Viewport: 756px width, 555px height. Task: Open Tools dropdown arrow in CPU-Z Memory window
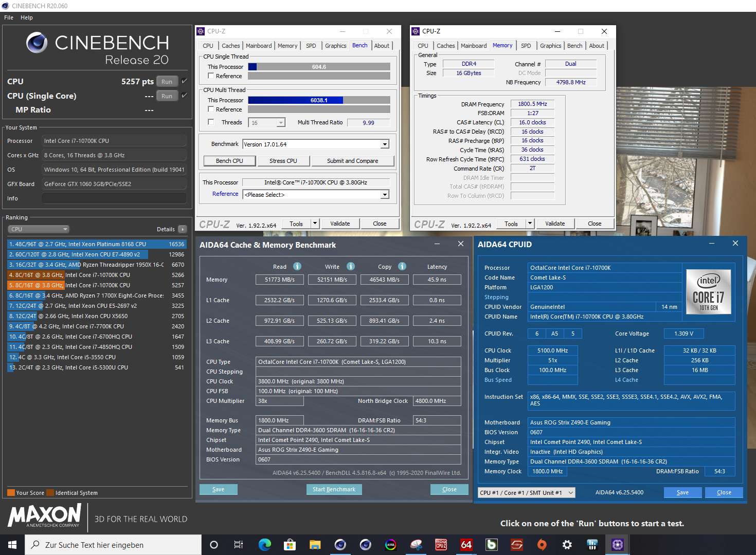(x=530, y=224)
